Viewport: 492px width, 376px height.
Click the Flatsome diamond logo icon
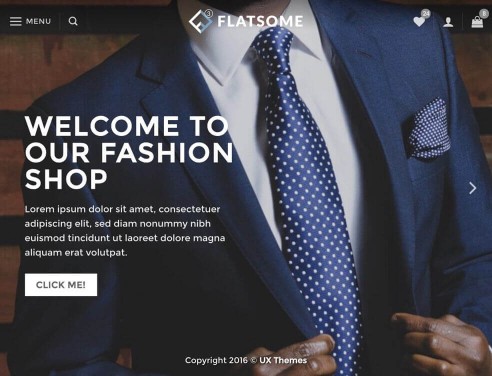tap(201, 21)
